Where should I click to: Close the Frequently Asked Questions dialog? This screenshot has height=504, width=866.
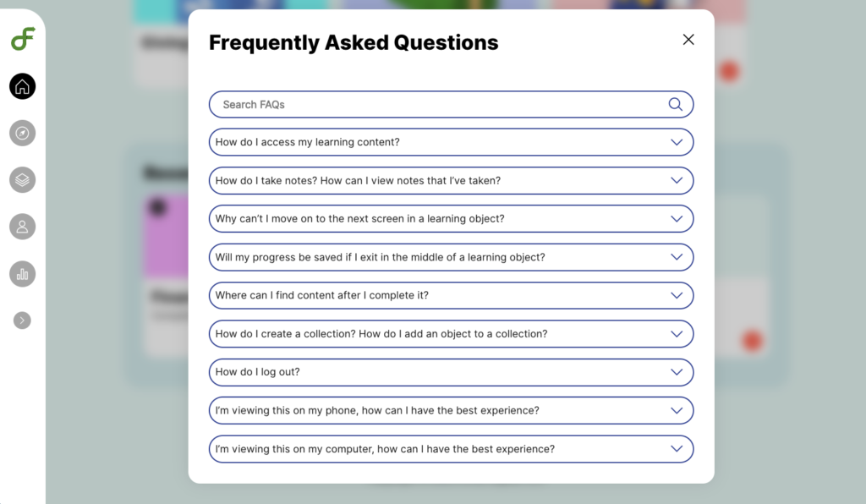click(688, 40)
